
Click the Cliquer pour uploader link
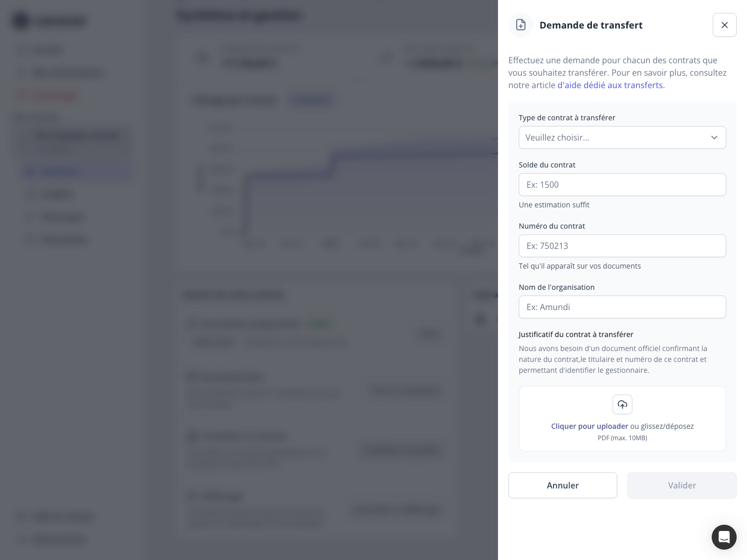click(589, 426)
